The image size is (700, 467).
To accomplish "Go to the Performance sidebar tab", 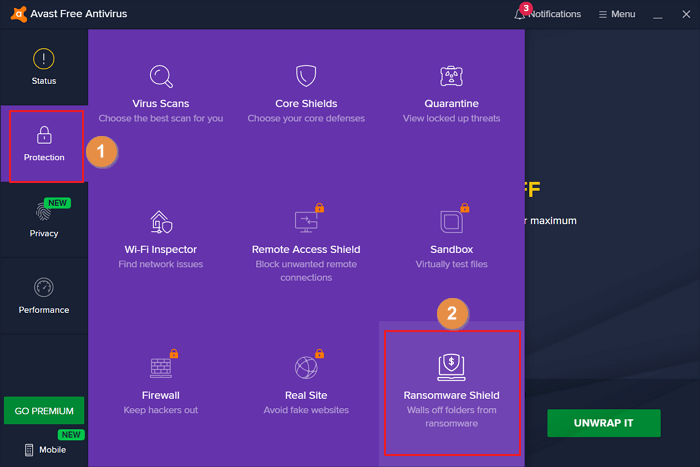I will coord(44,296).
